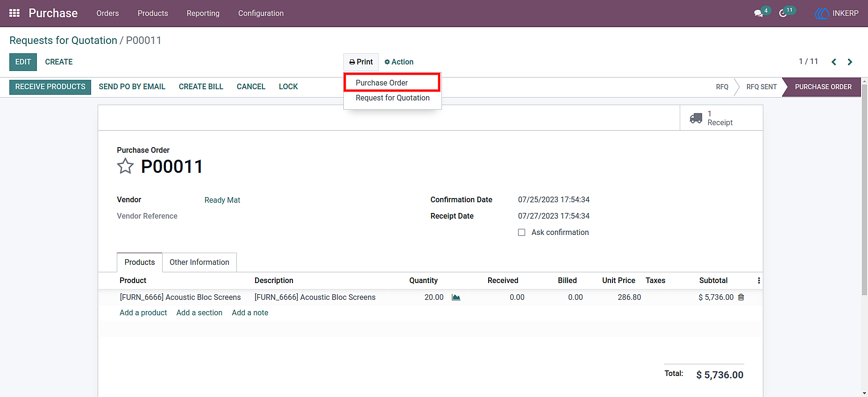This screenshot has width=868, height=397.
Task: Open the Orders menu
Action: click(x=107, y=13)
